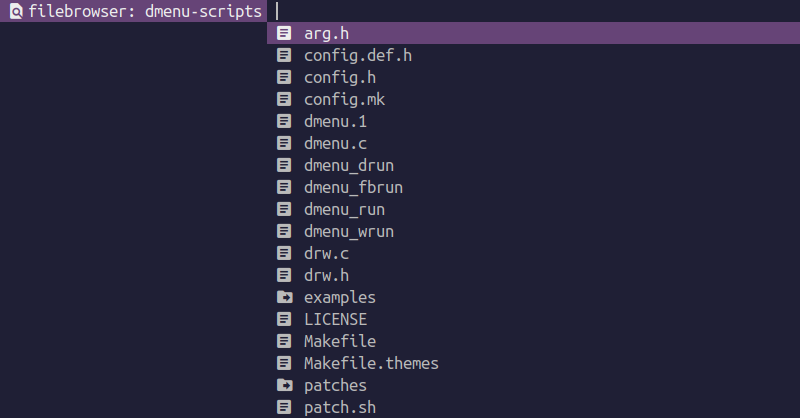Click the folder icon next to patches

pyautogui.click(x=285, y=385)
